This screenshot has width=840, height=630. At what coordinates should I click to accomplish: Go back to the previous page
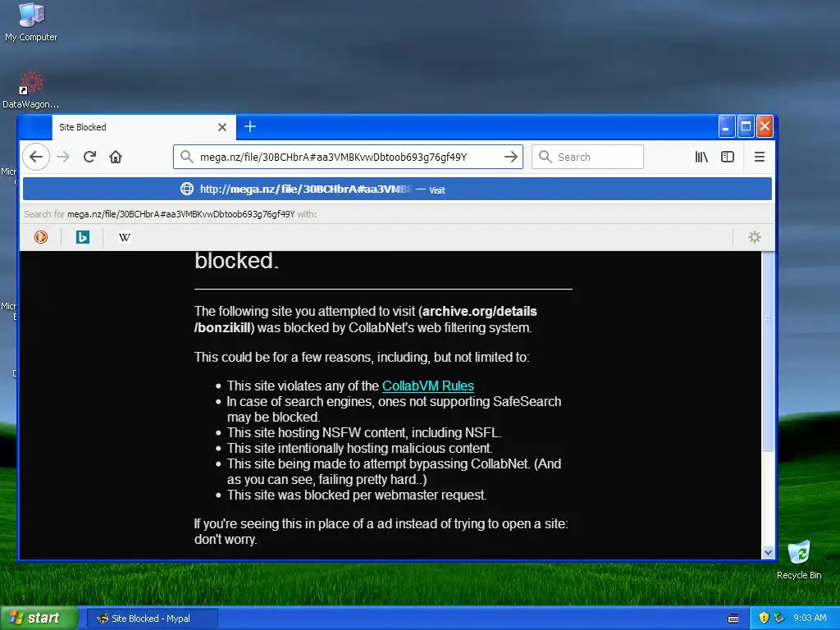(x=36, y=157)
